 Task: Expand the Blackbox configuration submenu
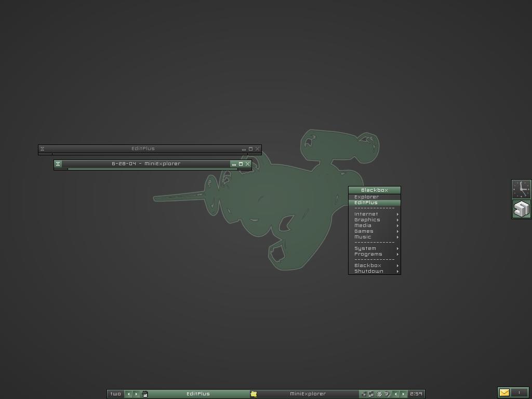coord(375,265)
